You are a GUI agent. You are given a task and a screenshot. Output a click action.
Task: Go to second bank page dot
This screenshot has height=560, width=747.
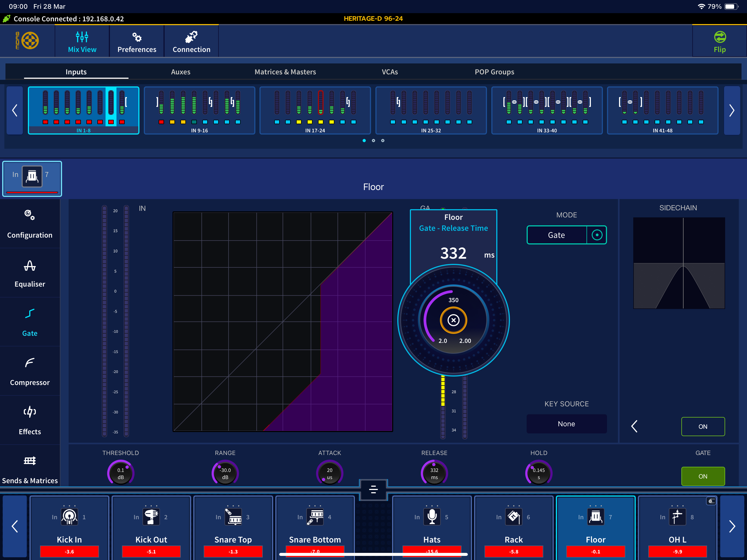[373, 141]
